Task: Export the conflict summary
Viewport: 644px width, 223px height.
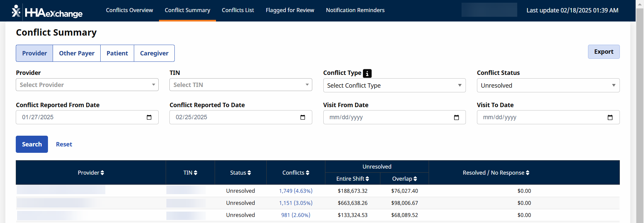Action: [x=603, y=52]
